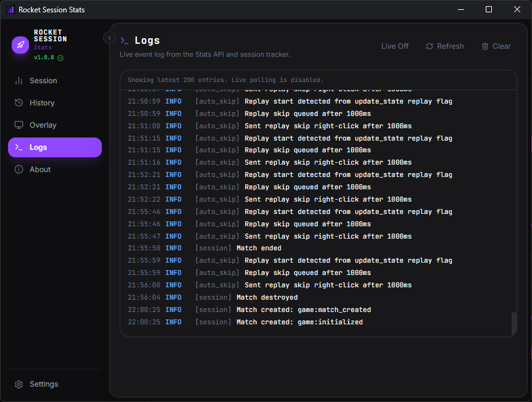Collapse the sidebar with the chevron button
This screenshot has width=532, height=402.
[109, 38]
